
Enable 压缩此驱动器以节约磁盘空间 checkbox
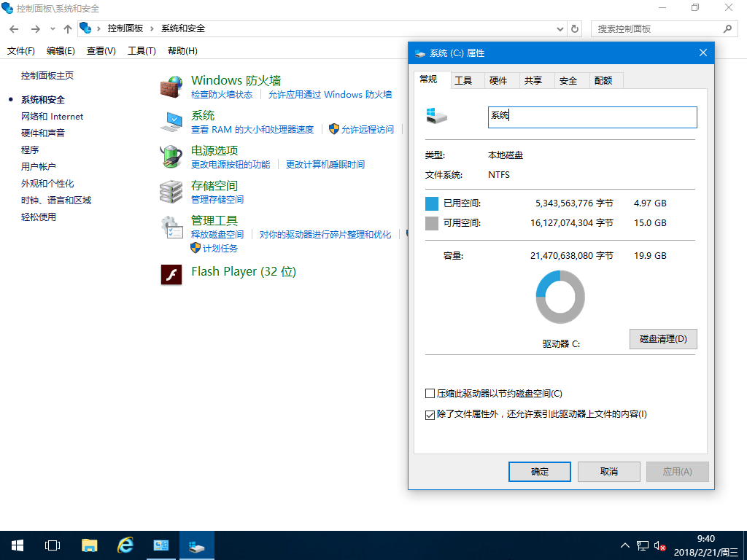pyautogui.click(x=430, y=393)
